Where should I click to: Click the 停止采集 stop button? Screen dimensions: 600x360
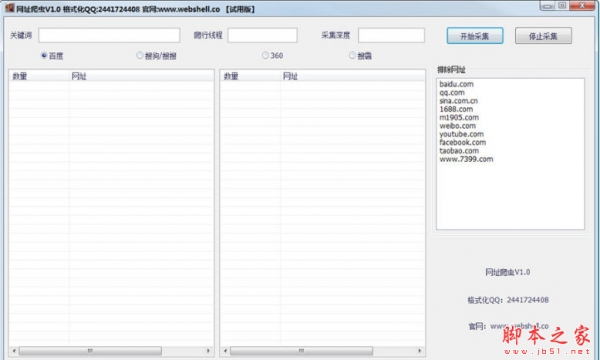[x=543, y=36]
